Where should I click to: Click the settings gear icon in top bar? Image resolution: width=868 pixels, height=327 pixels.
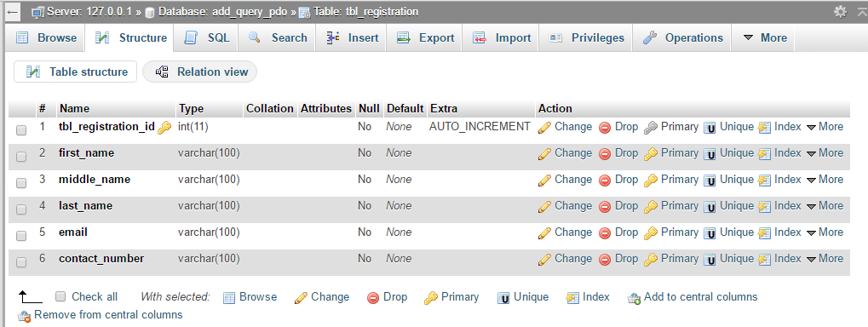841,12
